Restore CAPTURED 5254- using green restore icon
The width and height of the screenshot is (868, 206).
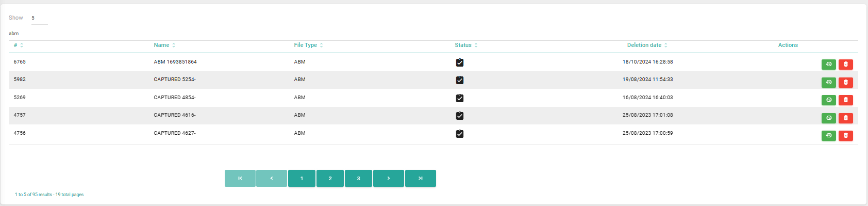828,83
